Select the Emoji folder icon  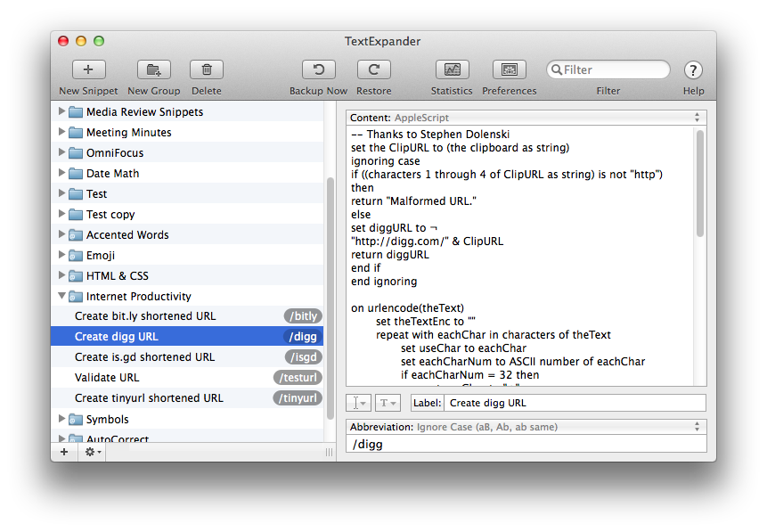[x=76, y=256]
